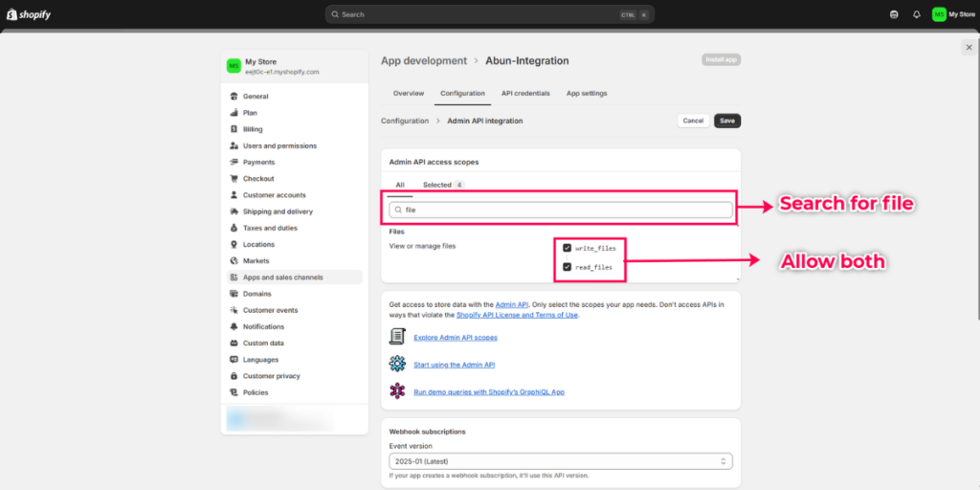
Task: Uncheck the write_files scope checkbox
Action: coord(568,248)
